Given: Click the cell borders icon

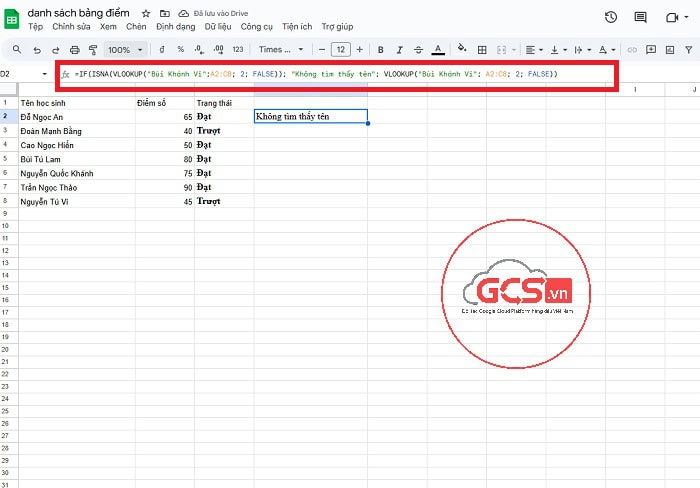Looking at the screenshot, I should click(x=483, y=49).
